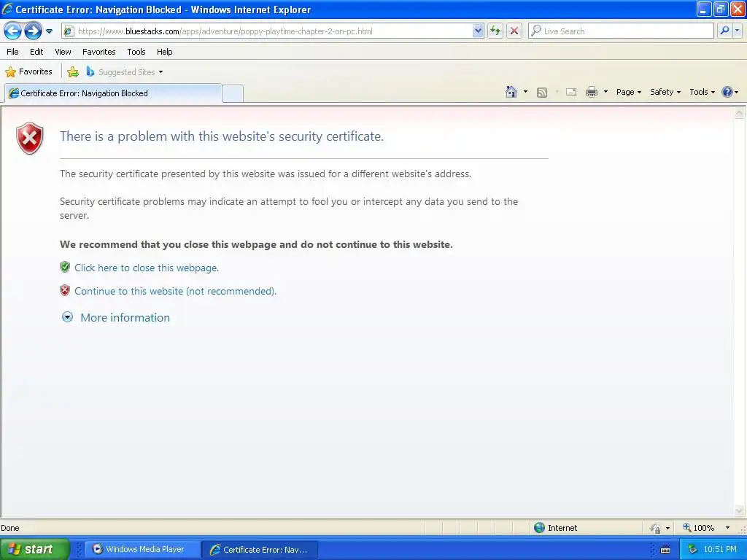The height and width of the screenshot is (560, 747).
Task: Expand the zoom level dropdown arrow
Action: pyautogui.click(x=727, y=528)
